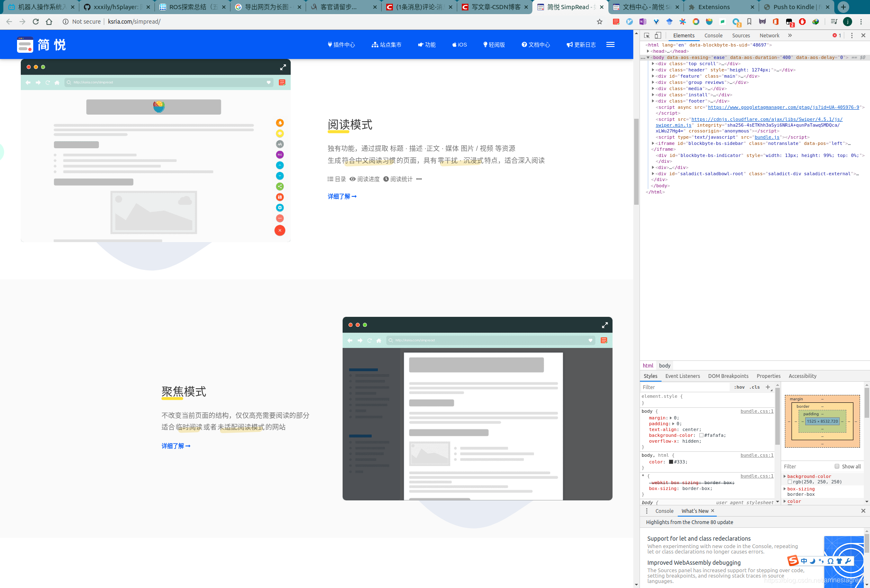Open Sogou input toolbox wrench icon
Screen dimensions: 870x588
[x=848, y=561]
